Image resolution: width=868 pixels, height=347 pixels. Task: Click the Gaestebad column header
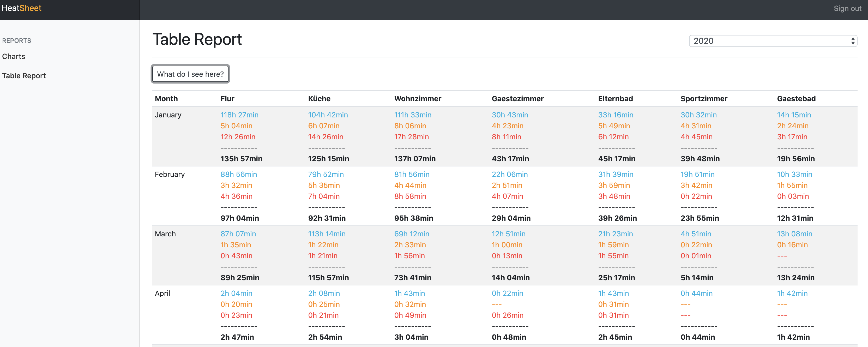click(796, 98)
